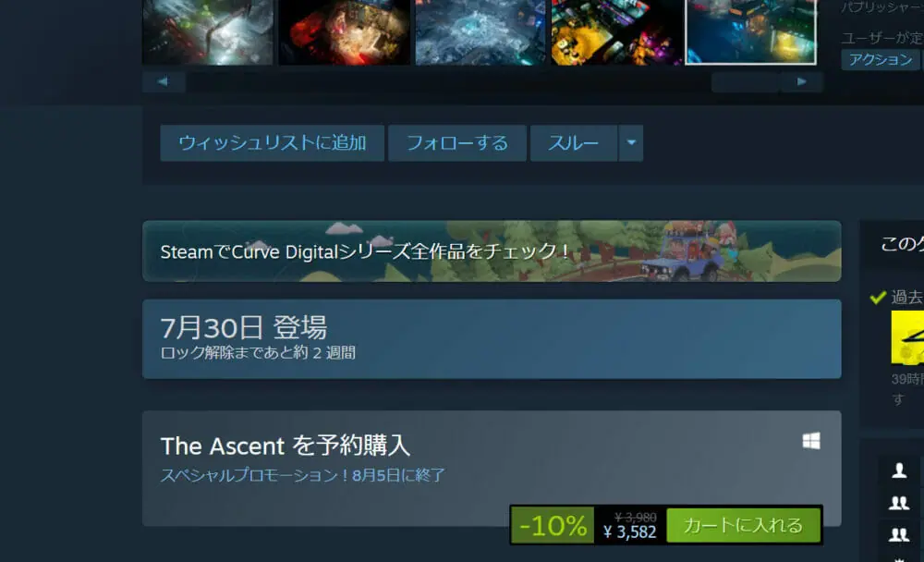The height and width of the screenshot is (562, 924).
Task: Add game with ウィッシュリストに追加 button
Action: [x=273, y=142]
